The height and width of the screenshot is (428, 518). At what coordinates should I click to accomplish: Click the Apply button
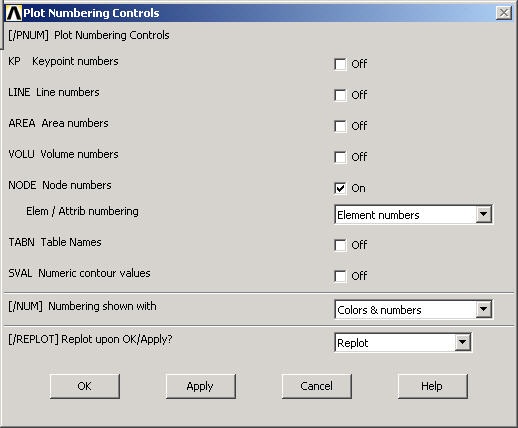pos(201,386)
